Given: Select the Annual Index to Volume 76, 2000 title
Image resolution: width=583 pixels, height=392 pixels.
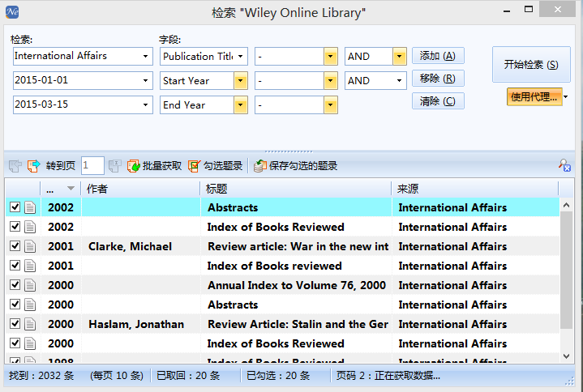Looking at the screenshot, I should point(297,285).
